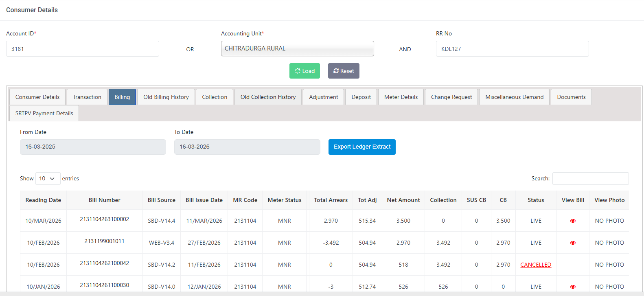Screen dimensions: 644x296
Task: Open the From Date field
Action: [93, 147]
